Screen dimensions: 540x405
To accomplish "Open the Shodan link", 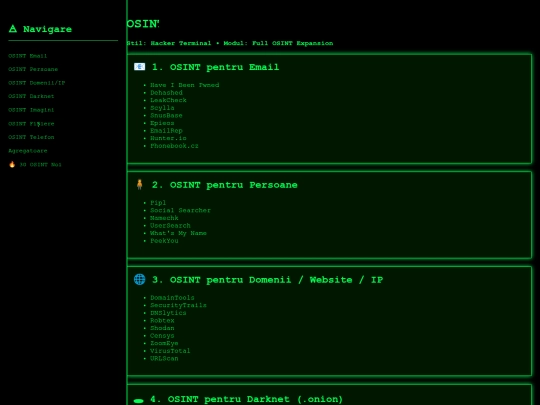I will pos(162,328).
